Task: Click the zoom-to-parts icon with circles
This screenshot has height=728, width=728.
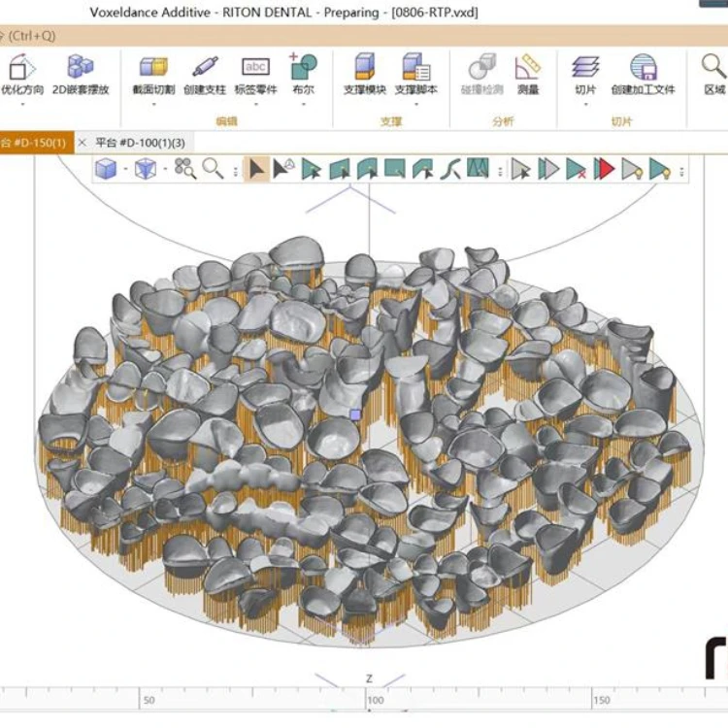Action: (x=184, y=168)
